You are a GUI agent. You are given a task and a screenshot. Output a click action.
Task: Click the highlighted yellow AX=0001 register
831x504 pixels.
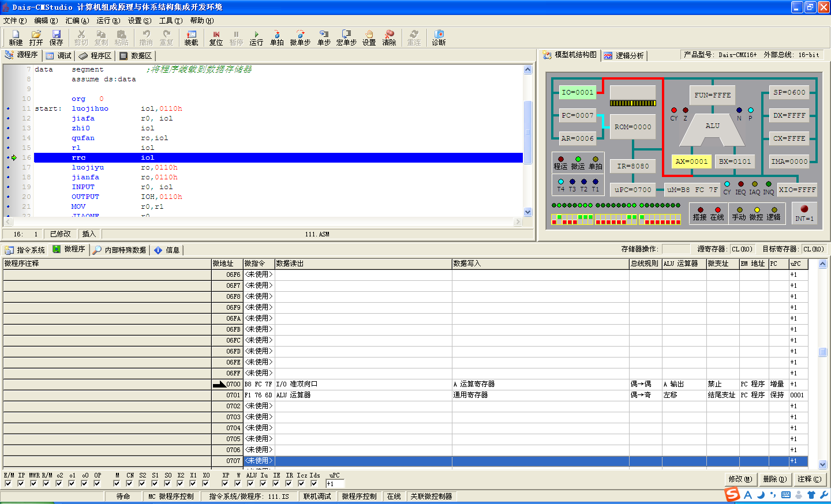coord(691,161)
